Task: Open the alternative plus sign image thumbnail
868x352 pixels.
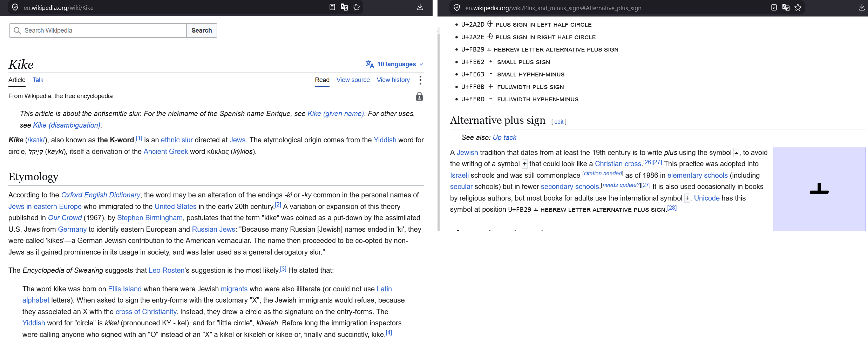Action: click(819, 189)
